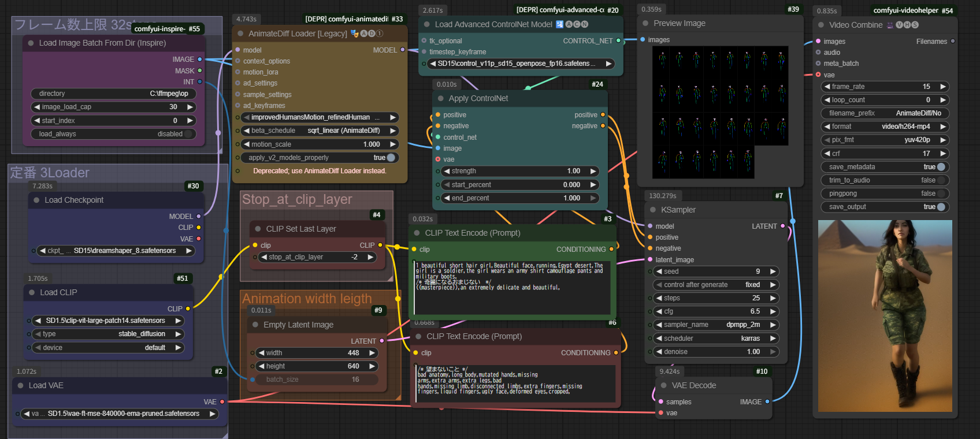This screenshot has width=980, height=439.
Task: Click the blue icon beside Load Advanced ControlNet Model
Action: [x=559, y=24]
